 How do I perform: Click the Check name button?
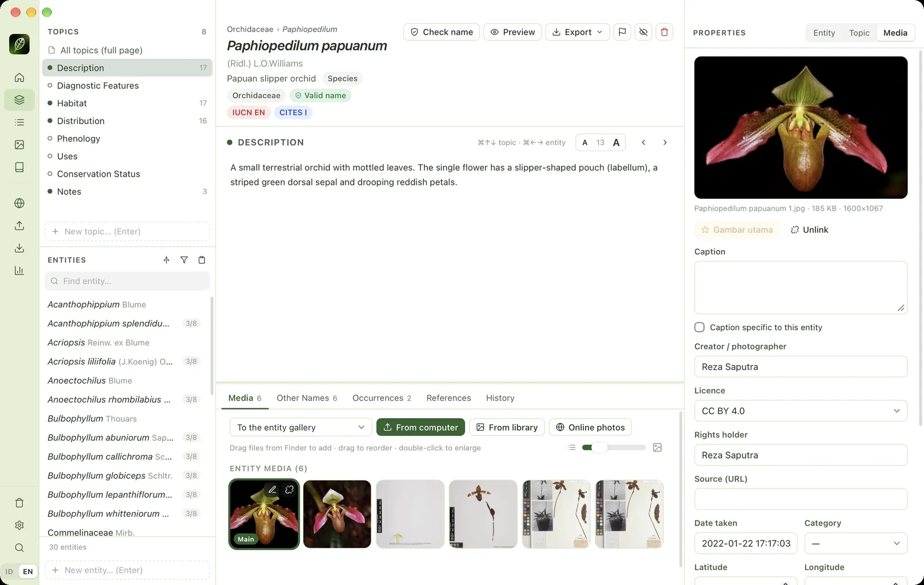[441, 32]
